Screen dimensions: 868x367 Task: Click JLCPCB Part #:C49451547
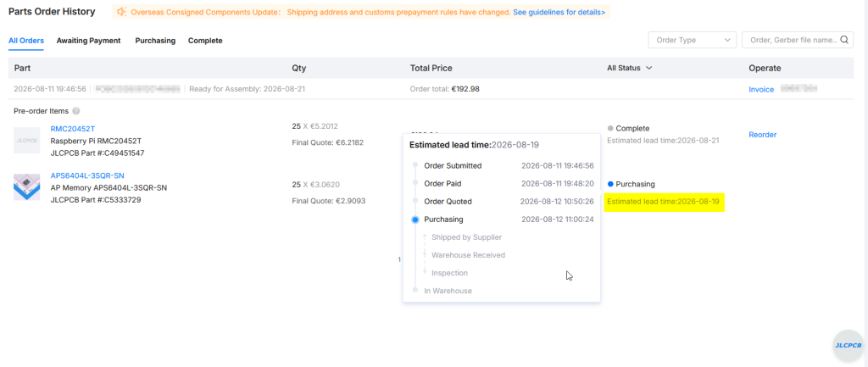pyautogui.click(x=97, y=153)
